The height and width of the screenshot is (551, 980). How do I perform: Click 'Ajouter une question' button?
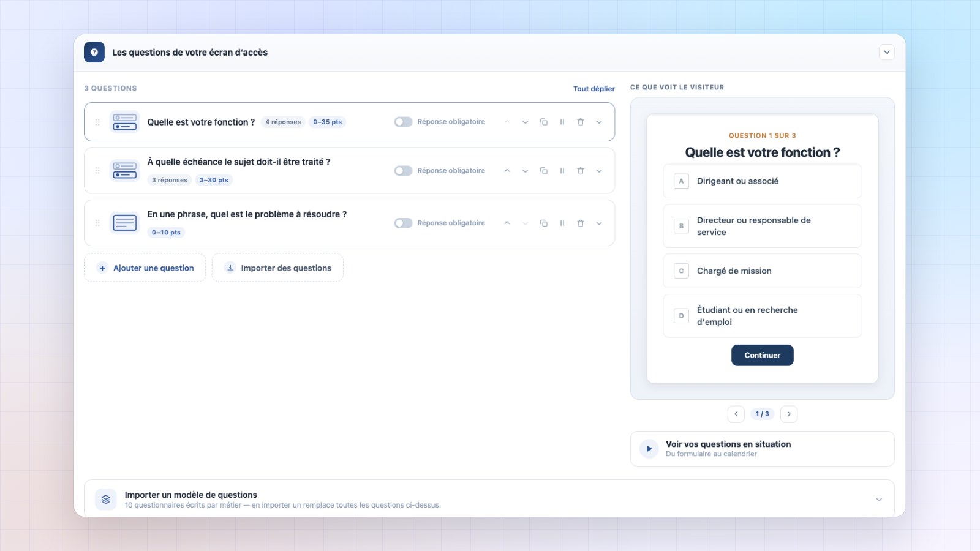(145, 268)
